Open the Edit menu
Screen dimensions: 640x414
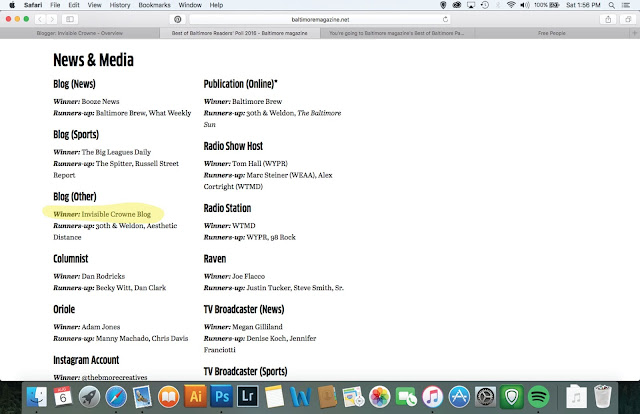tap(74, 5)
